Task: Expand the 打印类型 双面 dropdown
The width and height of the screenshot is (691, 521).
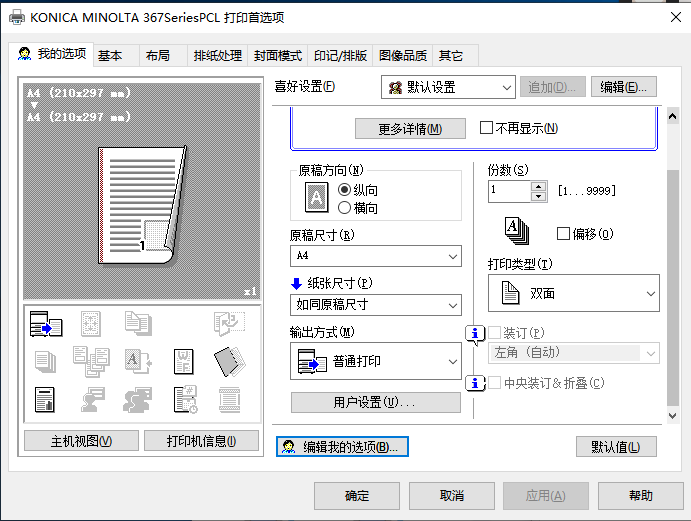Action: [x=574, y=293]
